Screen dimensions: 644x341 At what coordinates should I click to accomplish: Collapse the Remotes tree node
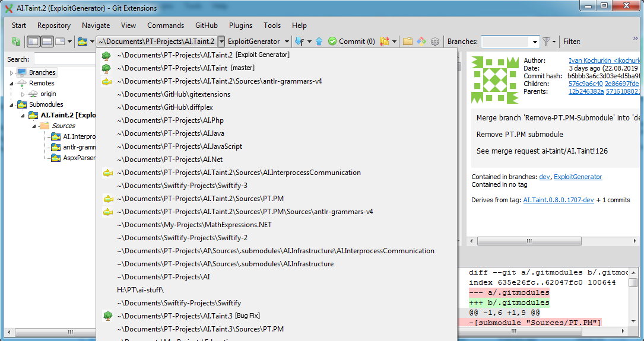11,83
